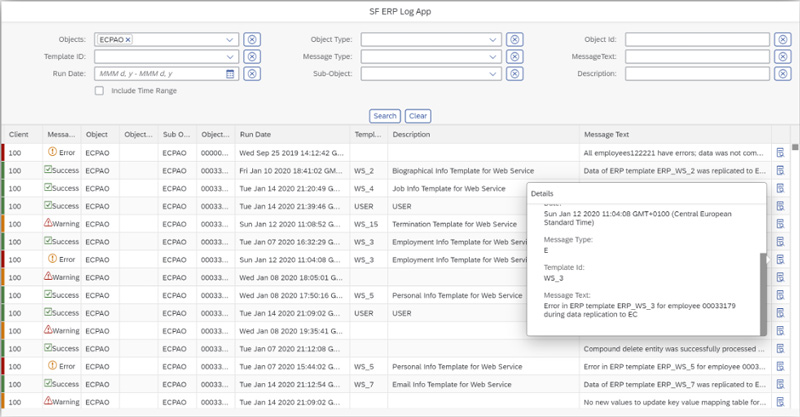Click 'All employees122221 have errors' message text
800x417 pixels.
(x=673, y=153)
